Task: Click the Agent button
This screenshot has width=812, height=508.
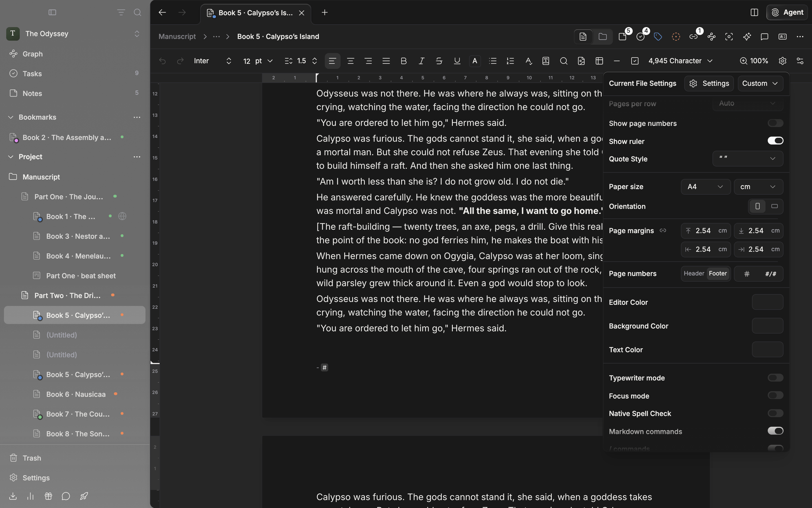Action: (787, 12)
